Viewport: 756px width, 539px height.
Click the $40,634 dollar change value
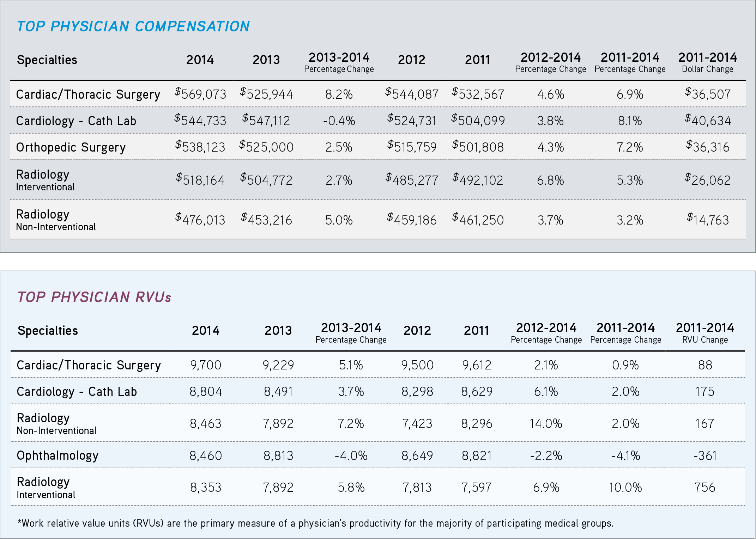point(708,121)
